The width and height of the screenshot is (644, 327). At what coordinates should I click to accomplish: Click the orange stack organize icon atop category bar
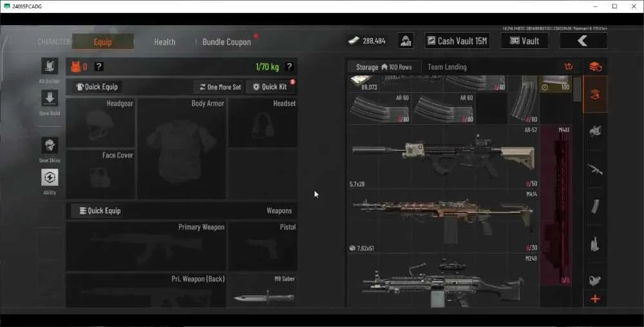[595, 67]
